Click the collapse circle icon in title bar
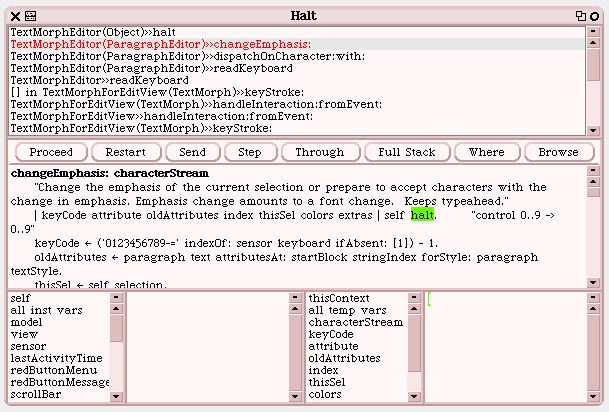This screenshot has width=609, height=412. 594,16
